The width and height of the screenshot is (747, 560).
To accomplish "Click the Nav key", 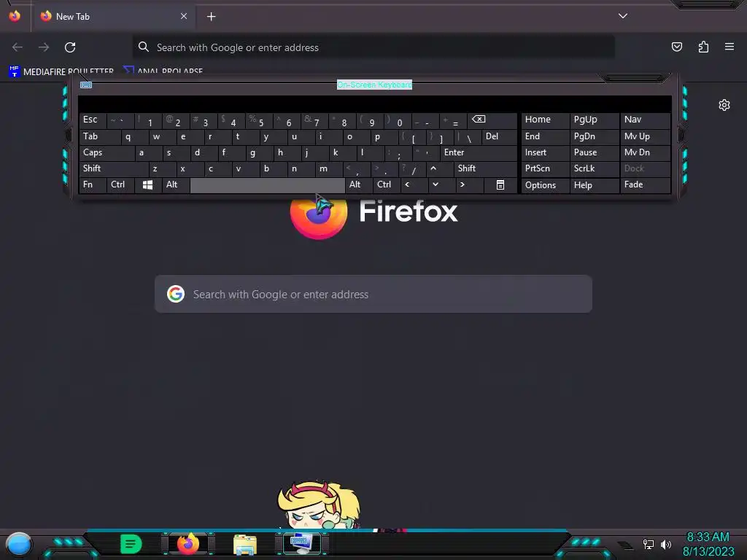I will point(645,120).
